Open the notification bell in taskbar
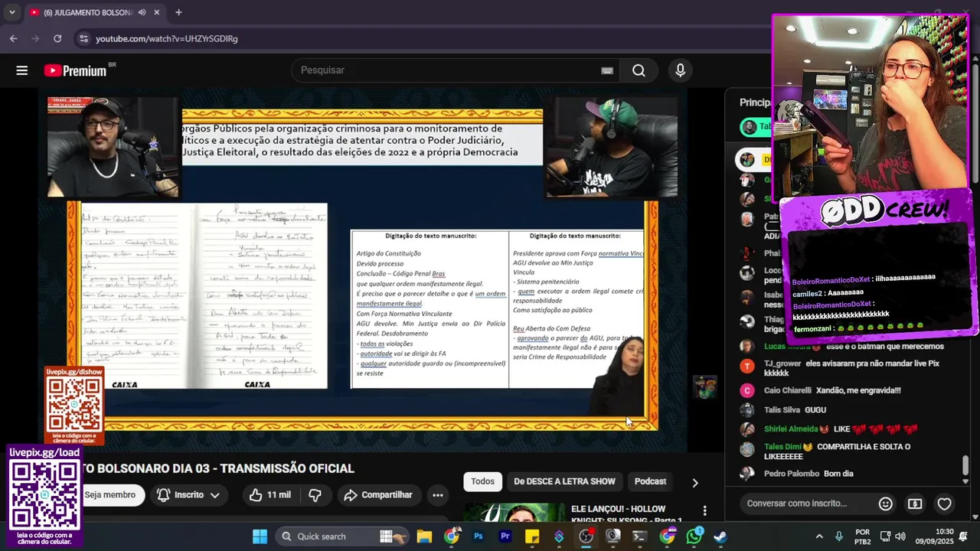 (965, 536)
